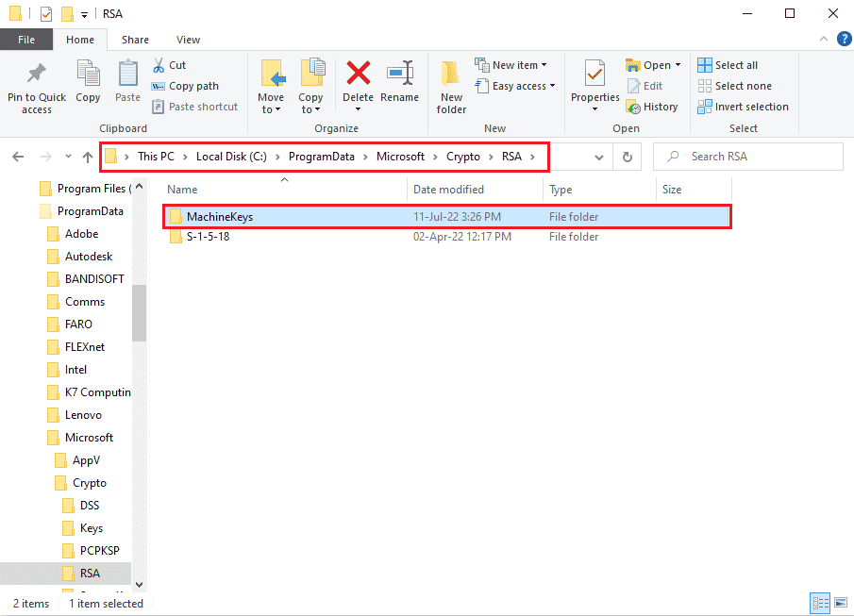The width and height of the screenshot is (854, 616).
Task: Open History for the selection
Action: [x=652, y=107]
